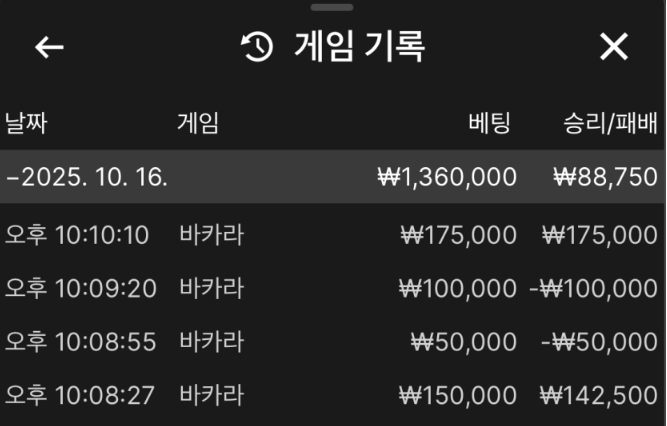Screen dimensions: 667x426
Task: Select the 오후 10:08:27 time entry
Action: click(x=80, y=395)
